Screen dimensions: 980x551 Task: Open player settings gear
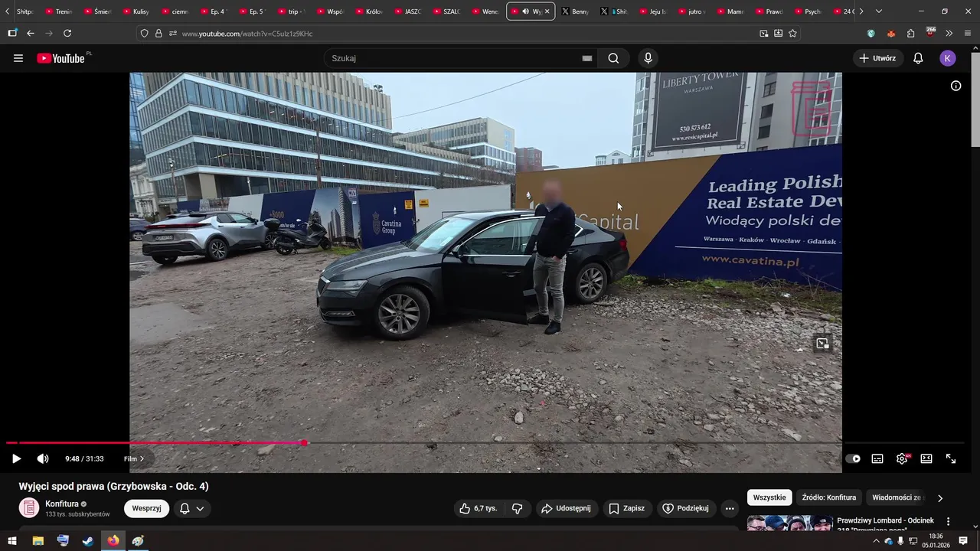pos(902,458)
